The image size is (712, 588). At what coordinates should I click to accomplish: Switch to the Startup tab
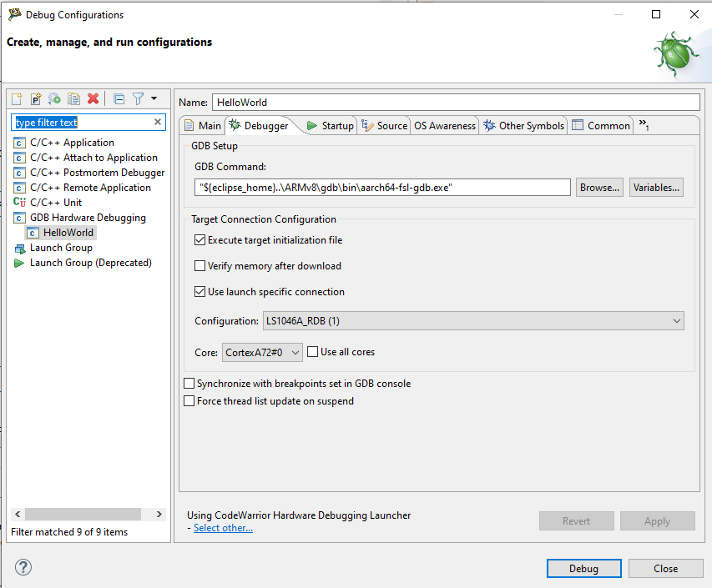point(330,126)
